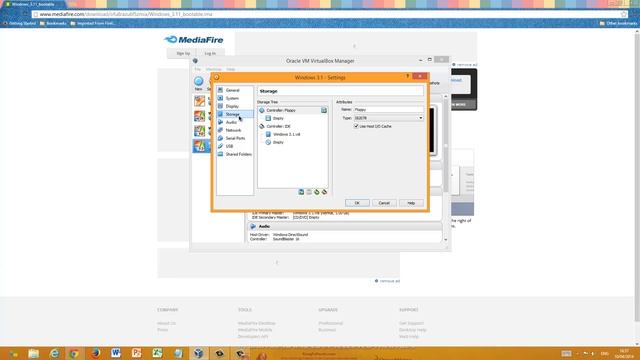Open Network settings category

[x=235, y=130]
